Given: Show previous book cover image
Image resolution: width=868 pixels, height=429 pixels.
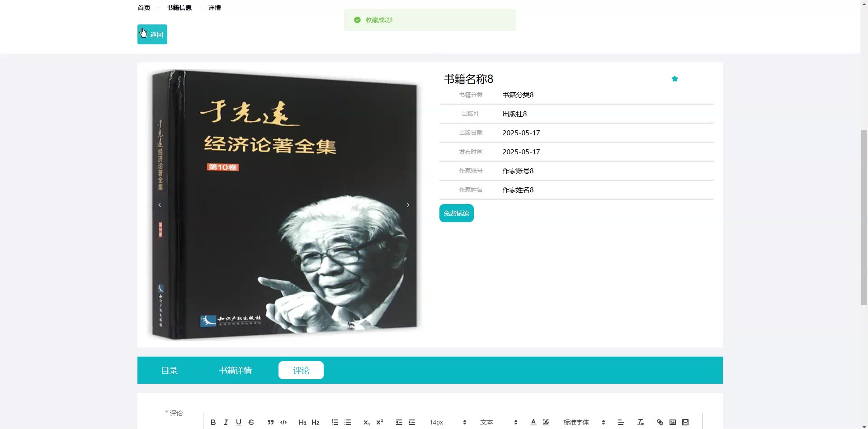Looking at the screenshot, I should pos(160,205).
